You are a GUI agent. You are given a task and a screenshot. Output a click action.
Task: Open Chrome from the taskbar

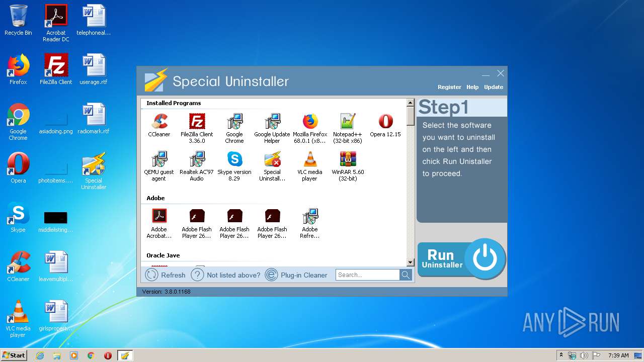coord(91,355)
